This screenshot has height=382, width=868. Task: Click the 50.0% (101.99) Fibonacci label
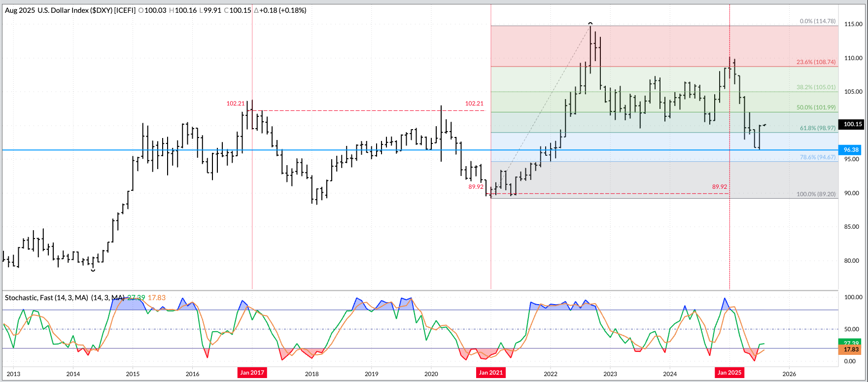(x=816, y=107)
